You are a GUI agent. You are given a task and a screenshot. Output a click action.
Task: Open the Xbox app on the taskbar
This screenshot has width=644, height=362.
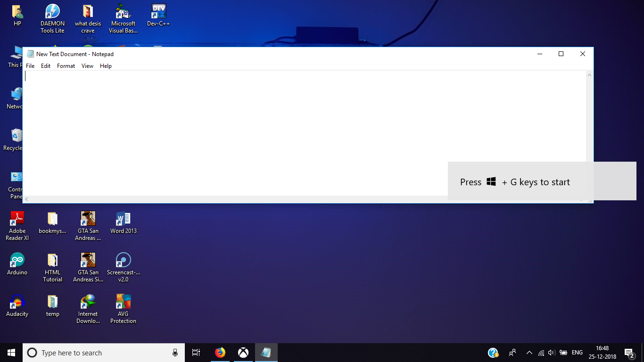[x=243, y=353]
